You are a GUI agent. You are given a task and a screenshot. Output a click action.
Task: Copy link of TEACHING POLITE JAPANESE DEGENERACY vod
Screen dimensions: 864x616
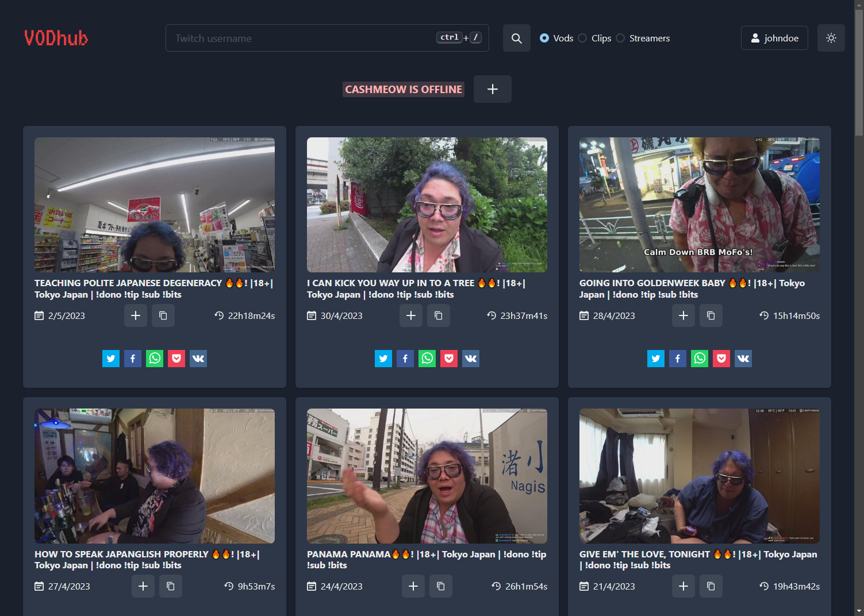163,315
